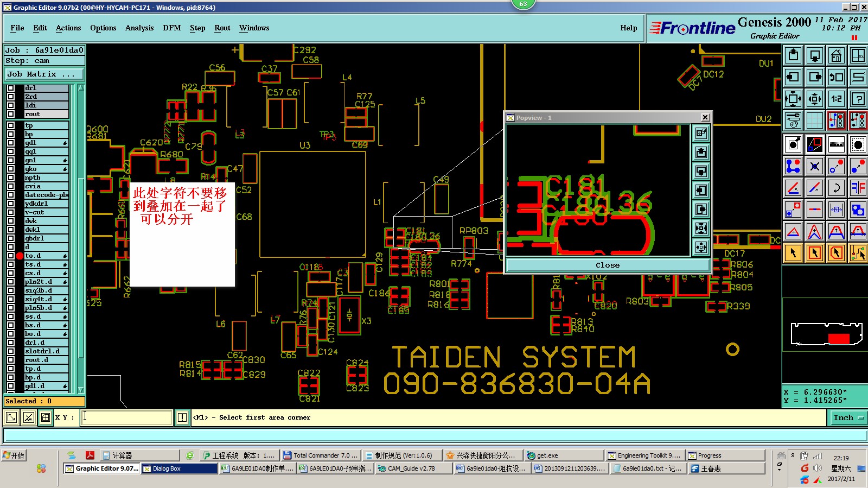868x488 pixels.
Task: Toggle checkbox for npth layer
Action: (11, 178)
